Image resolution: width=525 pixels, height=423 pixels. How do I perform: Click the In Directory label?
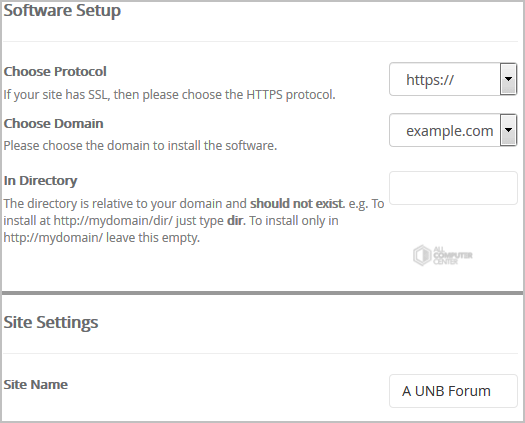[x=40, y=181]
